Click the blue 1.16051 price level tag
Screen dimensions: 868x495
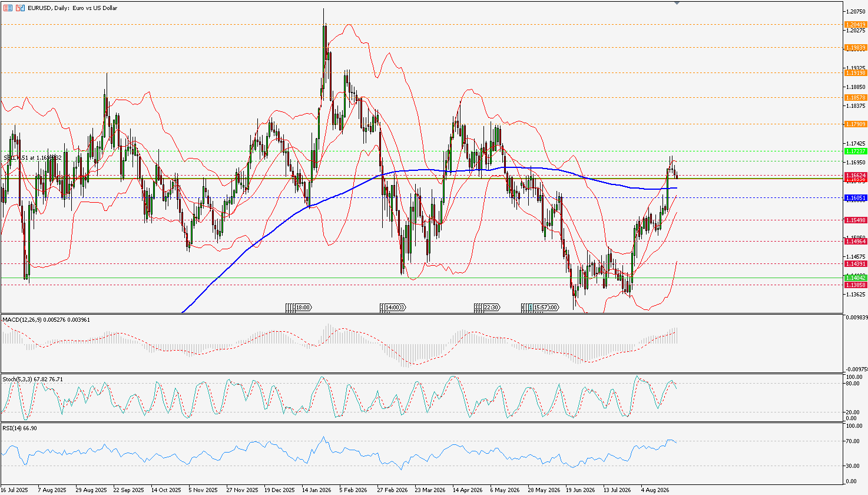855,199
